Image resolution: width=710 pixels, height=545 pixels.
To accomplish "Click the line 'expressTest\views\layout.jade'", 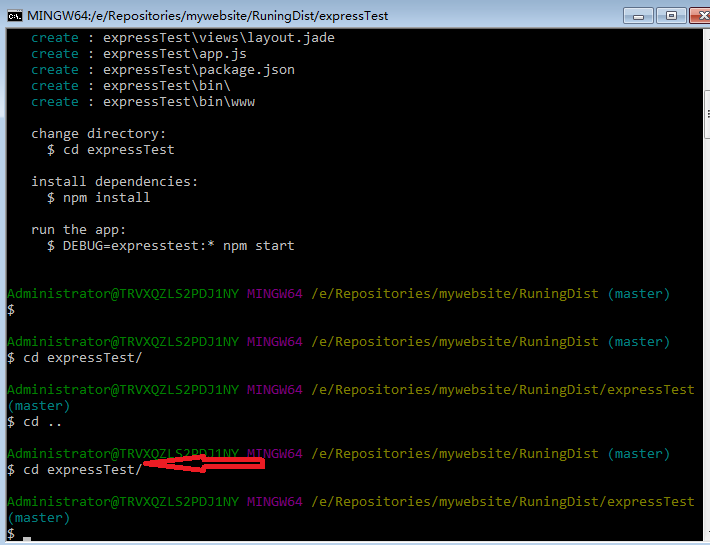I will [219, 38].
